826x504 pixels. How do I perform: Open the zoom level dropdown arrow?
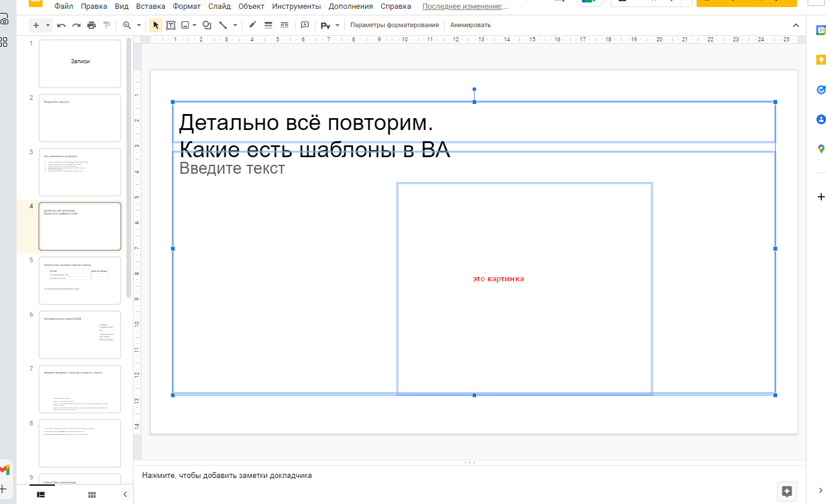(139, 25)
